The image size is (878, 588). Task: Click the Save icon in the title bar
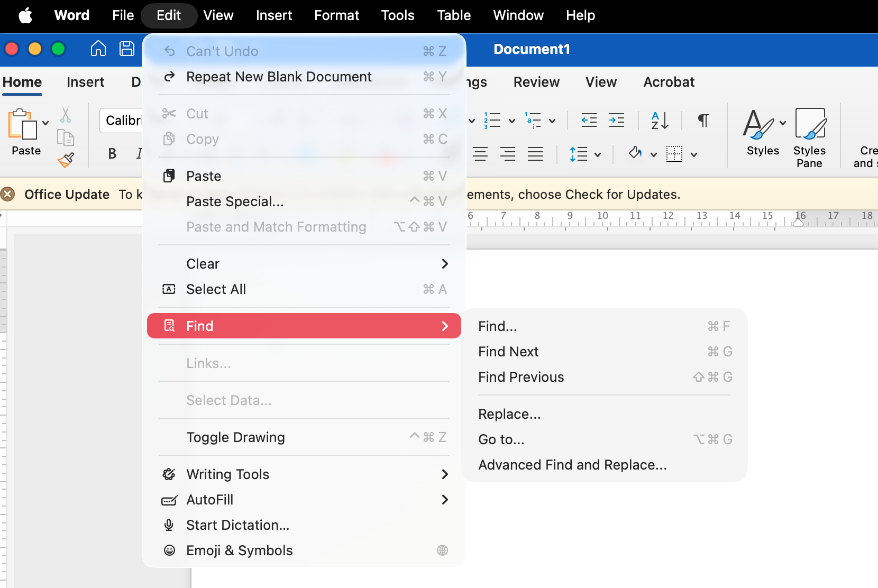pos(126,49)
